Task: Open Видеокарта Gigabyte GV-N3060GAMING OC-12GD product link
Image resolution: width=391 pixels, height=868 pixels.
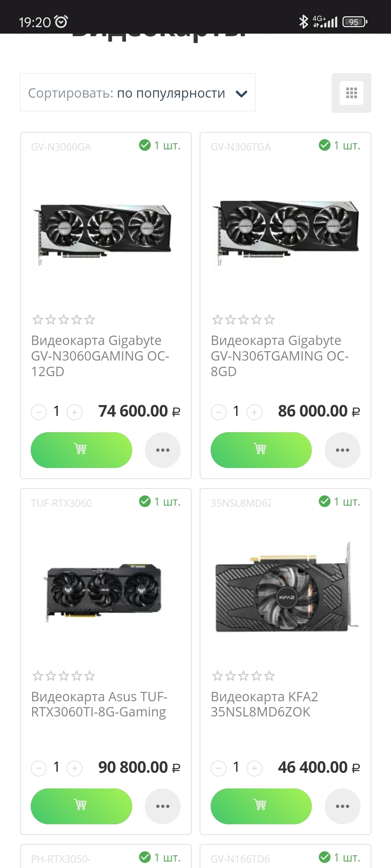Action: [100, 356]
